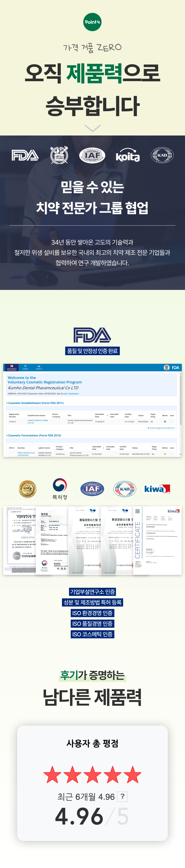Click the REGISTERED status cell
The image size is (185, 868).
point(143,422)
